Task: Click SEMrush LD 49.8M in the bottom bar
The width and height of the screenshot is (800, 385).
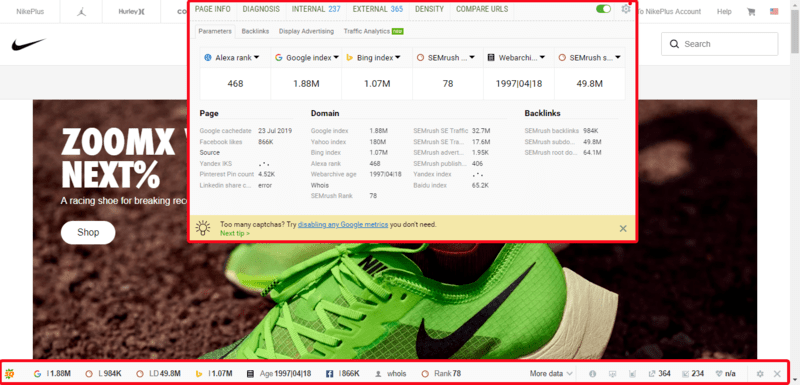Action: coord(158,374)
